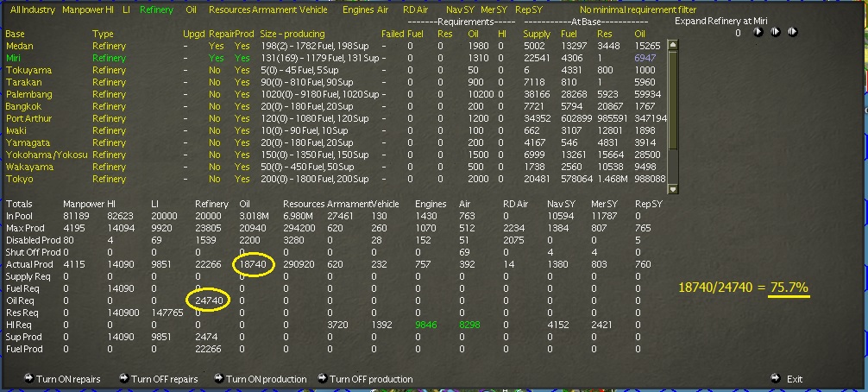The width and height of the screenshot is (868, 392).
Task: Toggle the No minimal requirement filter
Action: click(x=638, y=10)
